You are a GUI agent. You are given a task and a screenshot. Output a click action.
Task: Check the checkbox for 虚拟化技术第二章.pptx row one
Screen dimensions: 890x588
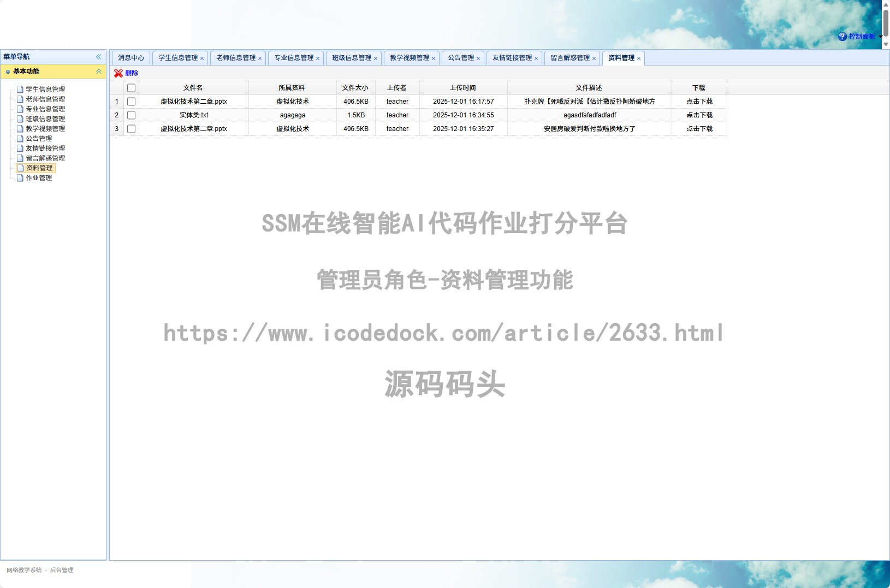[x=131, y=101]
